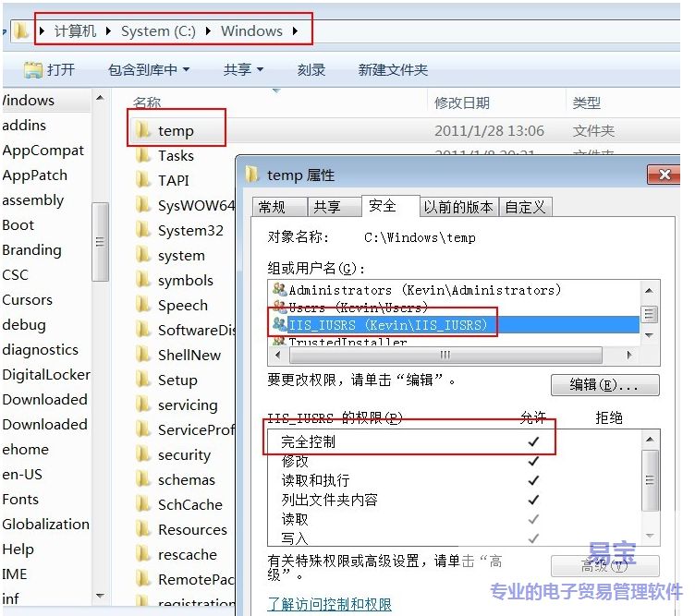Select the IIS_IUSRS group icon

pos(279,324)
